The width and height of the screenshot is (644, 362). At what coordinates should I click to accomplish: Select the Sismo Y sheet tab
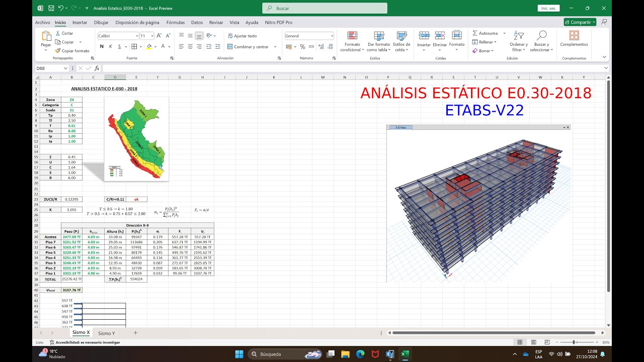click(x=106, y=333)
